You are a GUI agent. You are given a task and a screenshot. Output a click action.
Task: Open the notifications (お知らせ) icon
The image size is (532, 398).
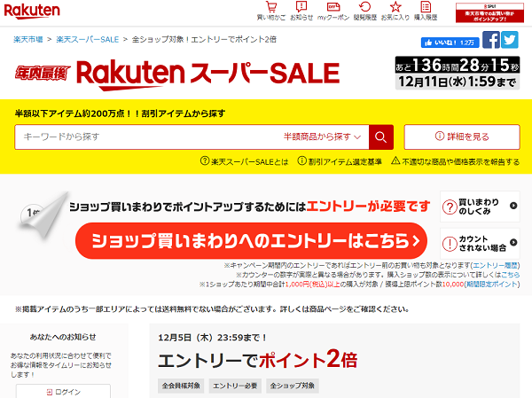301,12
